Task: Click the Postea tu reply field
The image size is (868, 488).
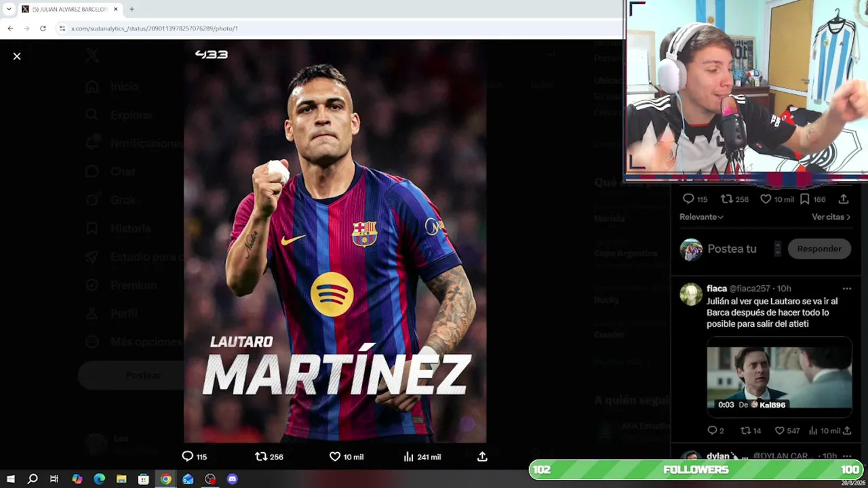Action: [732, 249]
